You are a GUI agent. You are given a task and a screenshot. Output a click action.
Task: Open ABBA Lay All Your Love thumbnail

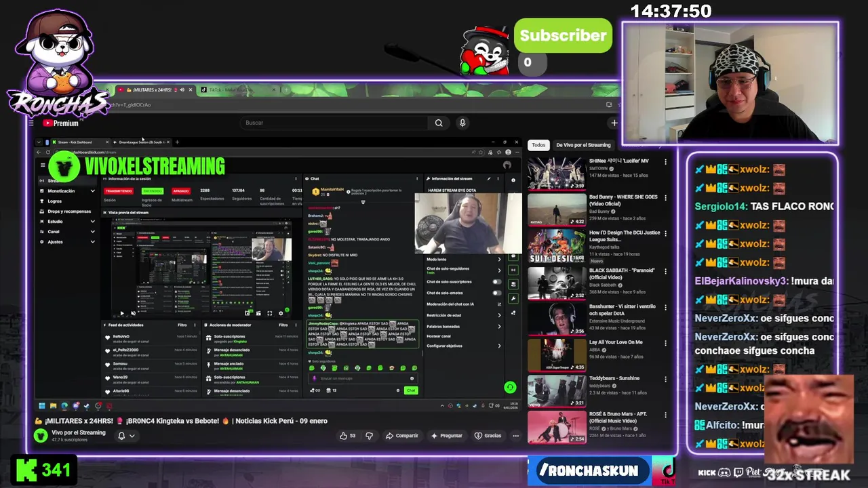pyautogui.click(x=557, y=354)
